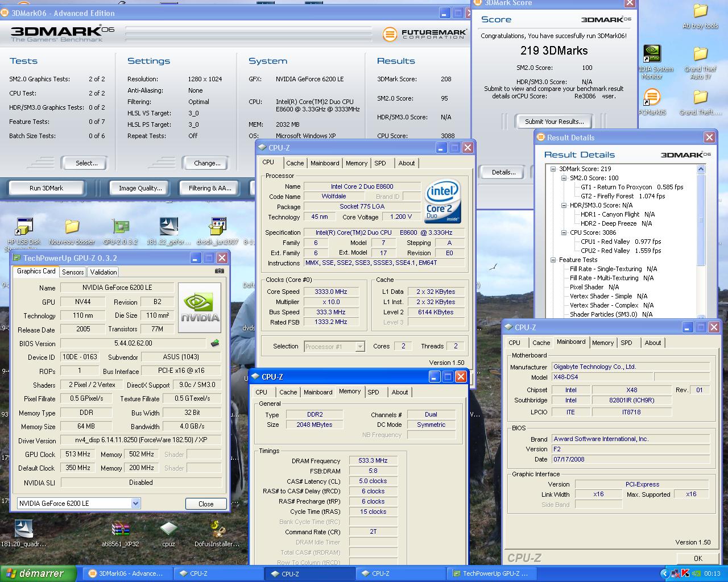Select CPU2 - Red Valley result row
The height and width of the screenshot is (582, 728).
pos(621,251)
